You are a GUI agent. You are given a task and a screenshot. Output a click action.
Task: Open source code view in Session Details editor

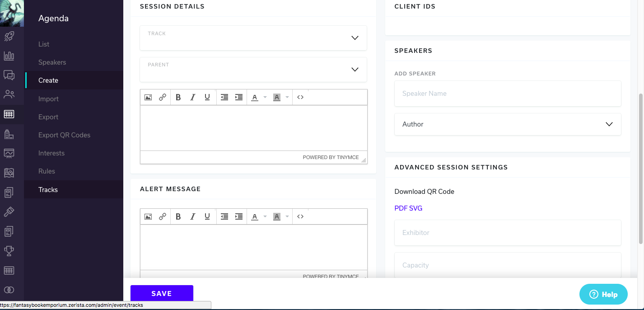[x=300, y=97]
